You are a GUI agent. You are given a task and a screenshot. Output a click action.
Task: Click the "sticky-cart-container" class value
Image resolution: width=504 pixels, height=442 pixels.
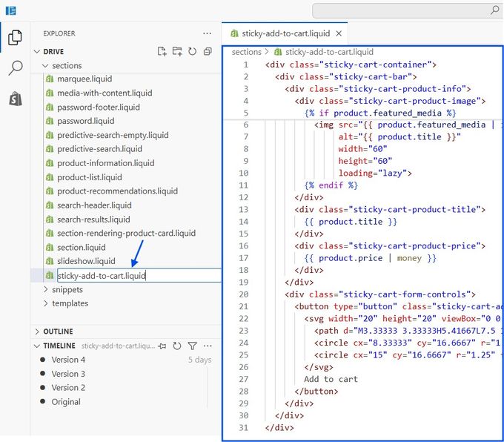(376, 65)
